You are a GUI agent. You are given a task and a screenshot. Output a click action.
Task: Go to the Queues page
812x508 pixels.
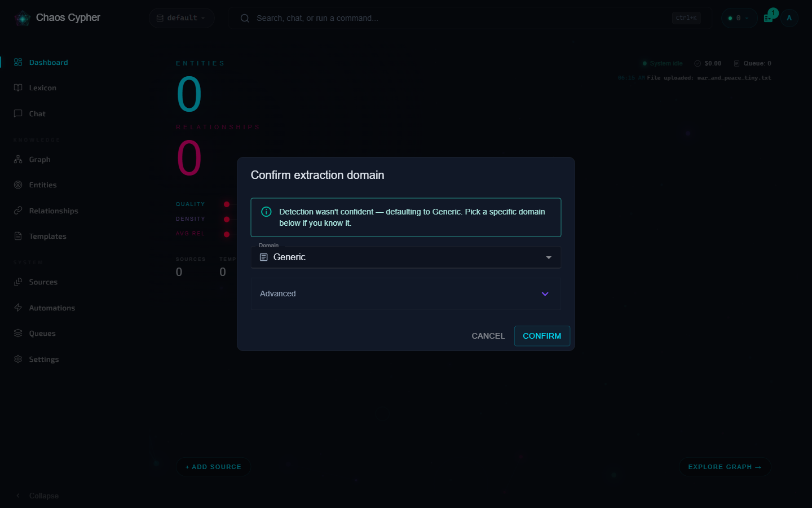point(42,334)
